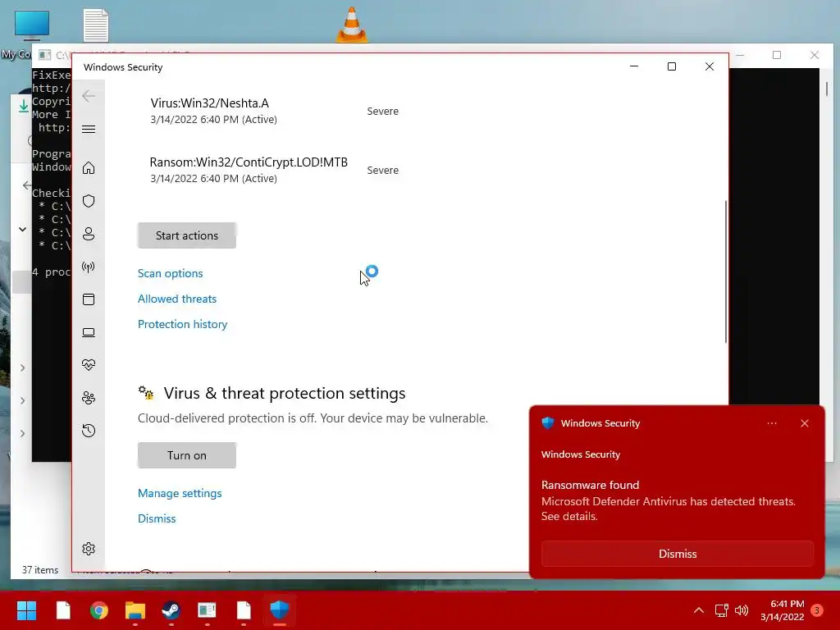Turn on cloud-delivered protection
The height and width of the screenshot is (630, 840).
[x=187, y=455]
